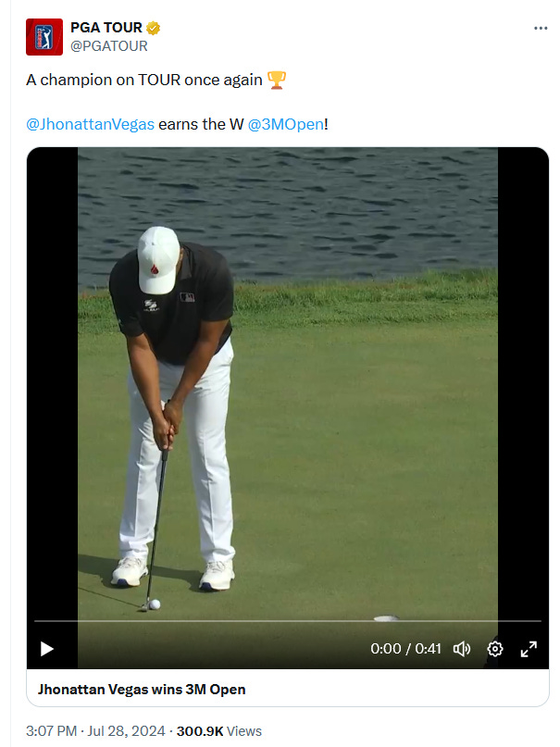Open the @JhonattanVegas mention link
Viewport: 560px width, 747px height.
[90, 124]
